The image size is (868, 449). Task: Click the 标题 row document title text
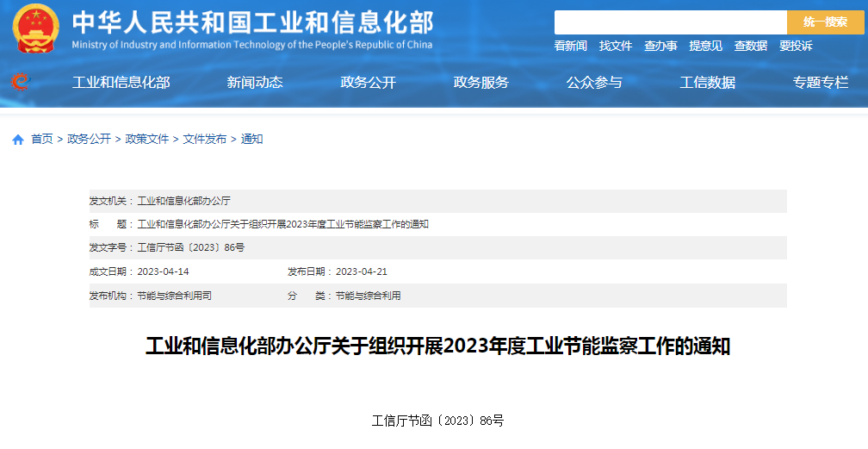click(282, 224)
